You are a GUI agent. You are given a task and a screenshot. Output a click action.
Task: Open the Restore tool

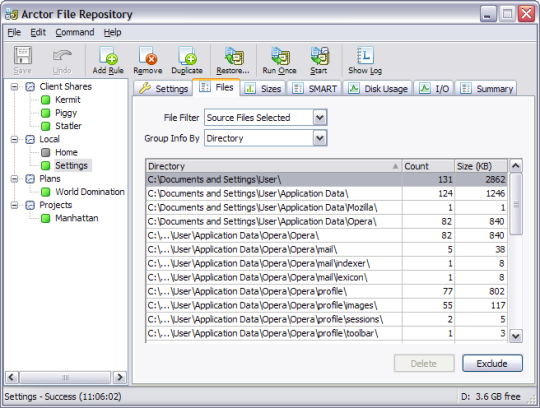[x=233, y=61]
